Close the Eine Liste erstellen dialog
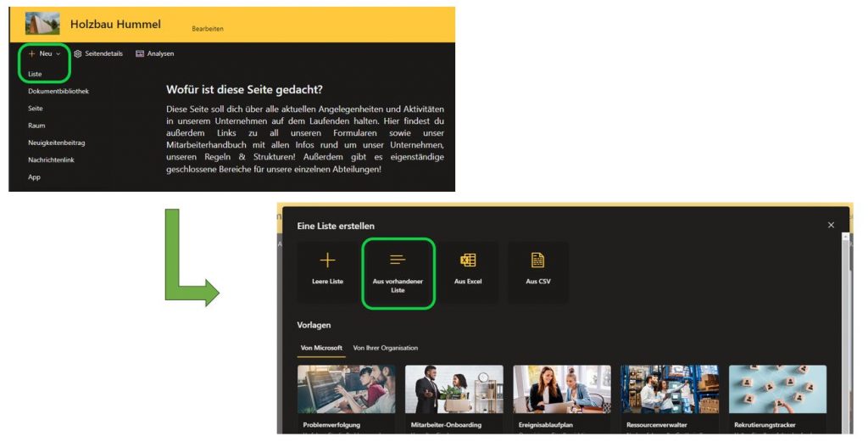Screen dimensions: 868x442 coord(831,225)
